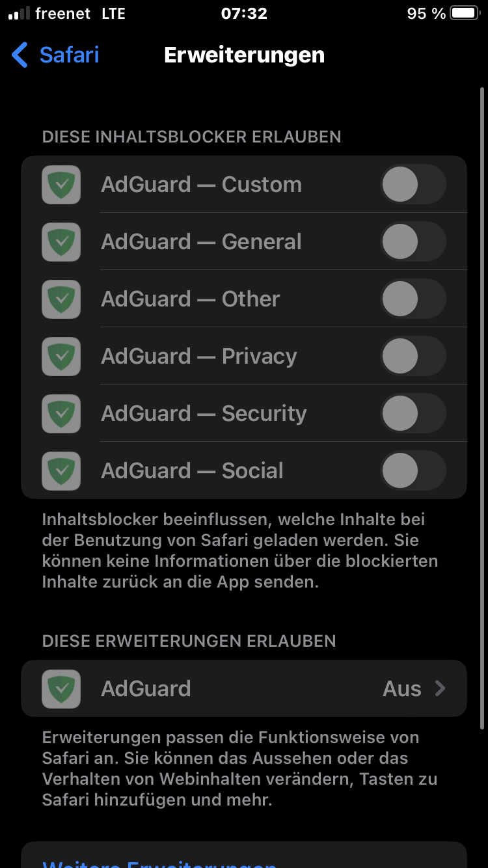
Task: Enable the AdGuard — Security switch
Action: [x=413, y=414]
